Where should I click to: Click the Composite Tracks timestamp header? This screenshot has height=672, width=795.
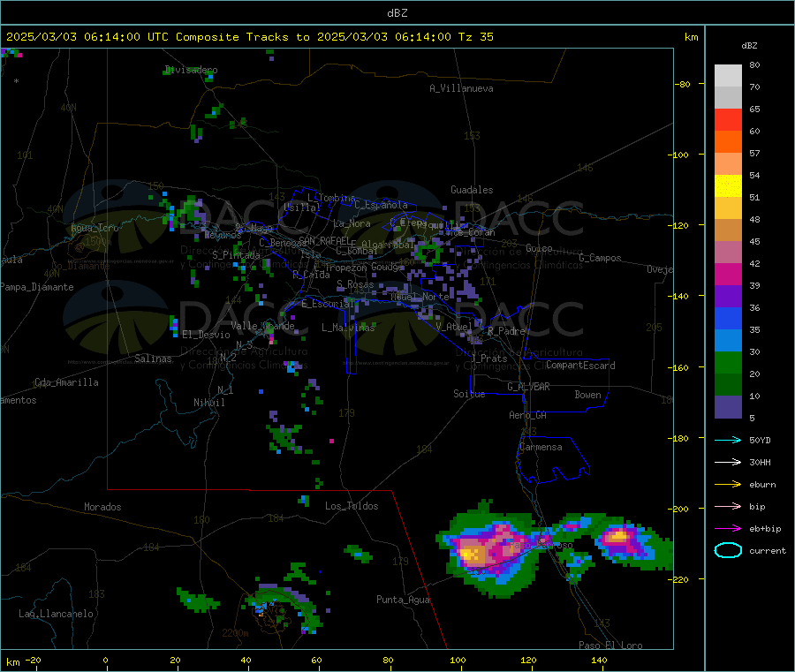pos(249,37)
